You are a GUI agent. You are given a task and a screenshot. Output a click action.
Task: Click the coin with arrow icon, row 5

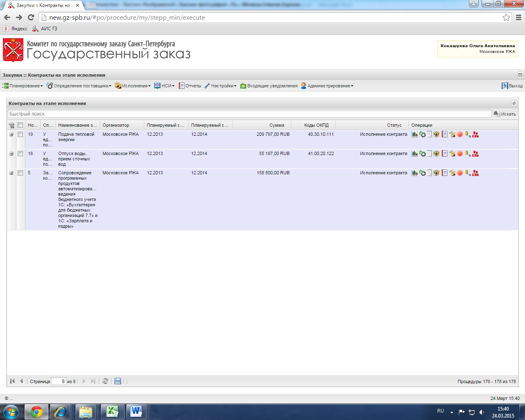click(x=468, y=173)
